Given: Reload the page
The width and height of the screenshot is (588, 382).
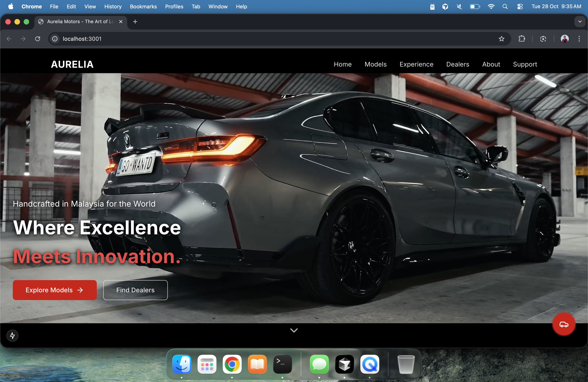Looking at the screenshot, I should click(38, 39).
